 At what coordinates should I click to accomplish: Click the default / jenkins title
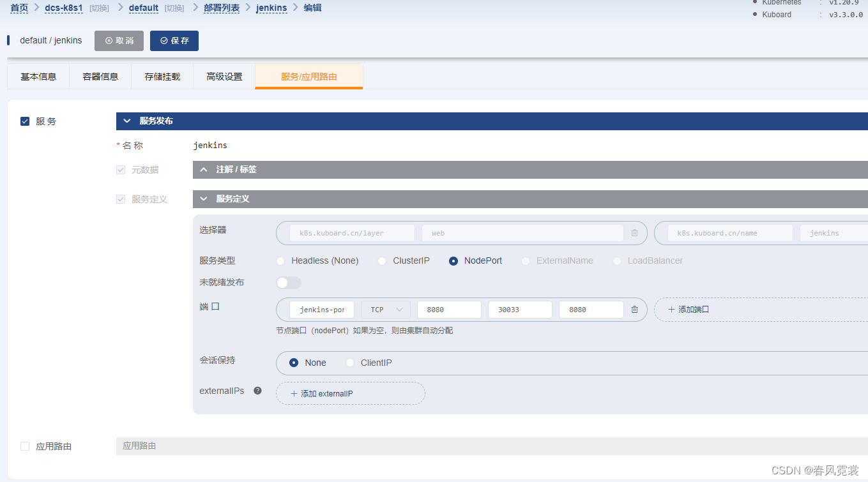click(x=51, y=40)
